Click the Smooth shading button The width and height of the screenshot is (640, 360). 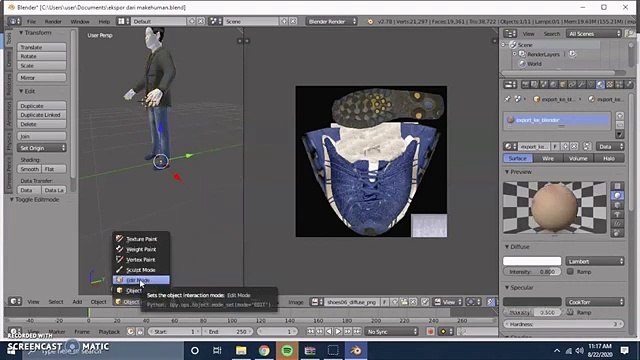click(29, 169)
